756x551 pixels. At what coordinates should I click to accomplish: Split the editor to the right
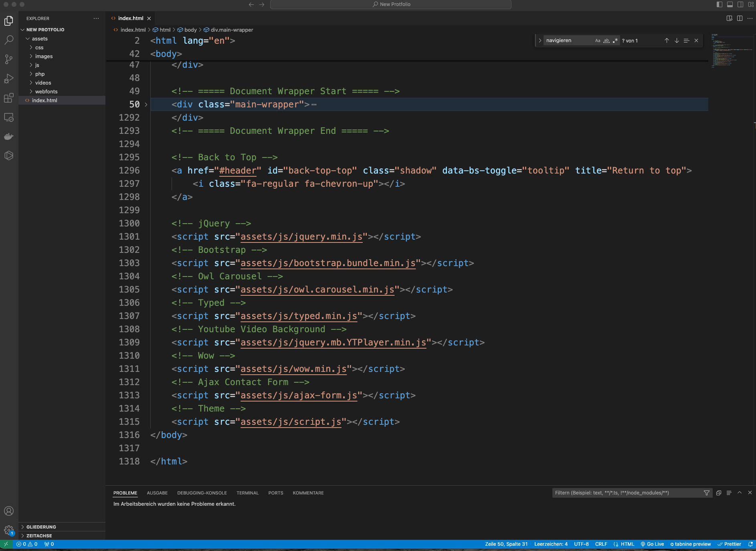coord(740,18)
